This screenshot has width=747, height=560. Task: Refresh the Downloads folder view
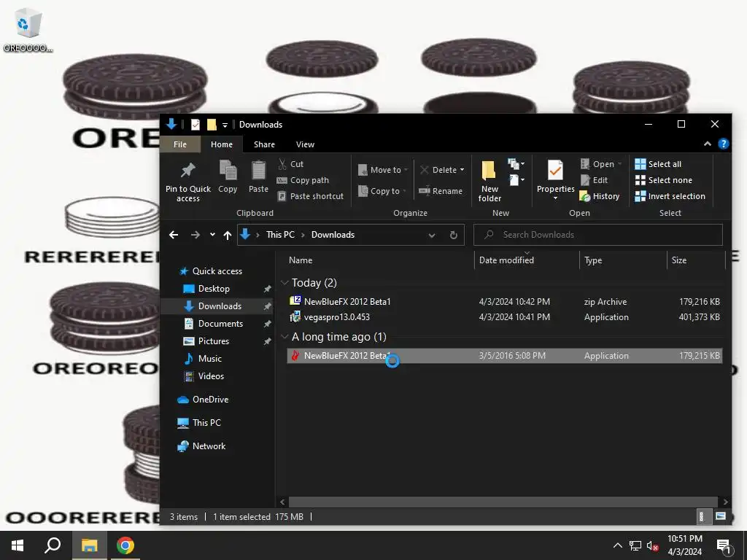click(x=454, y=235)
